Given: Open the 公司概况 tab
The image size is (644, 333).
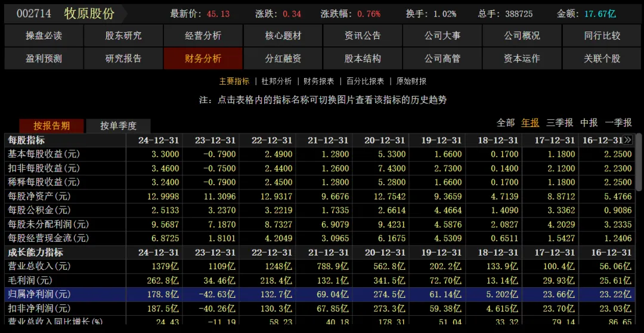Looking at the screenshot, I should pyautogui.click(x=522, y=36).
